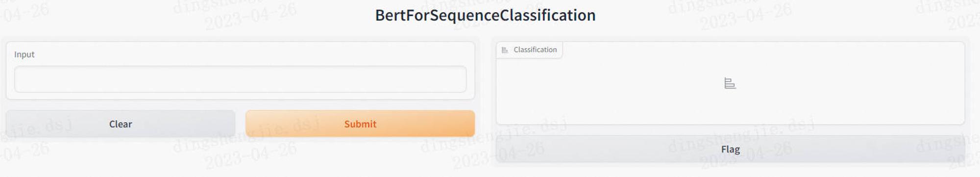Click the orange Submit button
The width and height of the screenshot is (980, 177).
360,124
